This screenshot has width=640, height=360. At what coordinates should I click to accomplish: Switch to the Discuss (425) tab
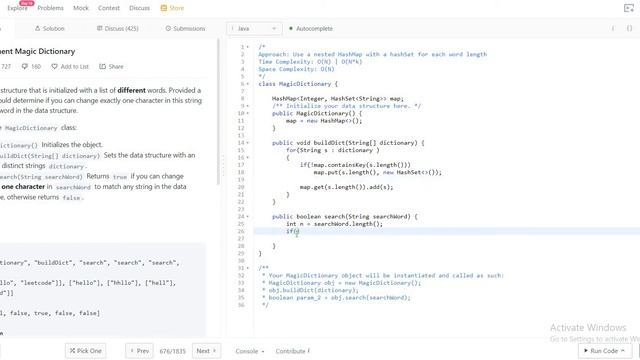coord(118,29)
